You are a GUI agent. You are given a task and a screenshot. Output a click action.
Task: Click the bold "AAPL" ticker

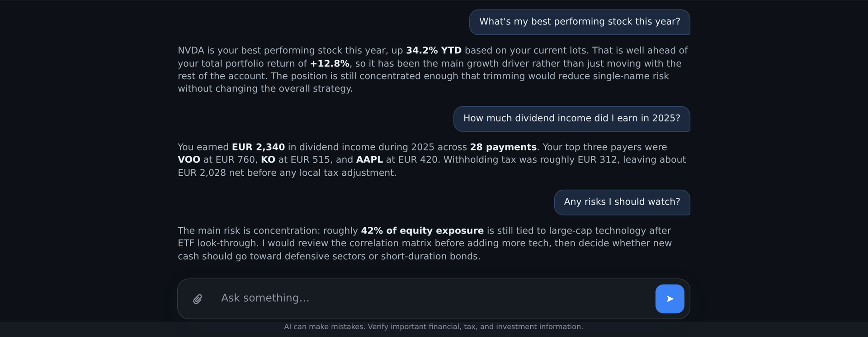pos(369,160)
